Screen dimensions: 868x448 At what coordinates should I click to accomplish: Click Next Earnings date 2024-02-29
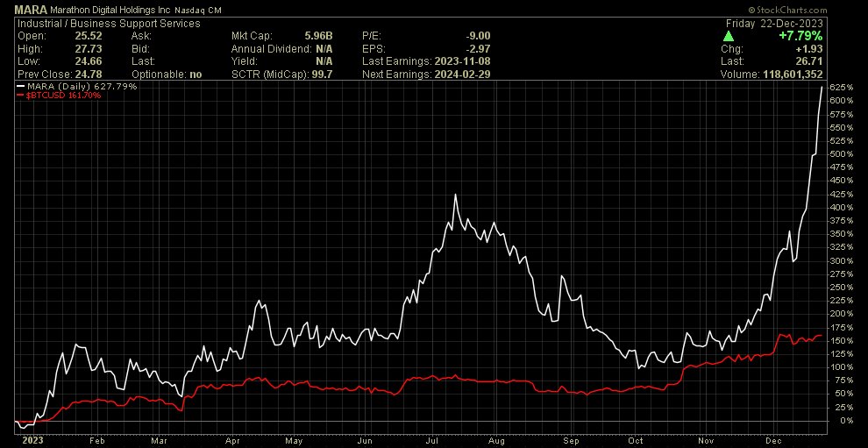tap(464, 75)
